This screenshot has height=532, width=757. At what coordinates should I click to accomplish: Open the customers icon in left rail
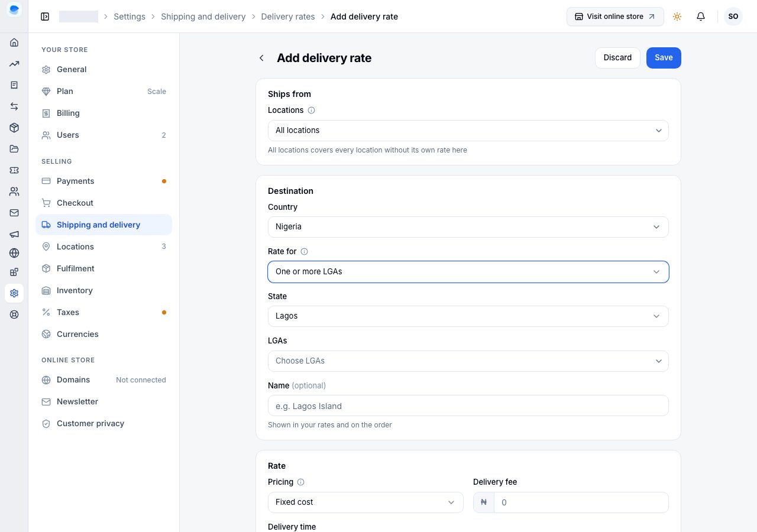coord(14,192)
